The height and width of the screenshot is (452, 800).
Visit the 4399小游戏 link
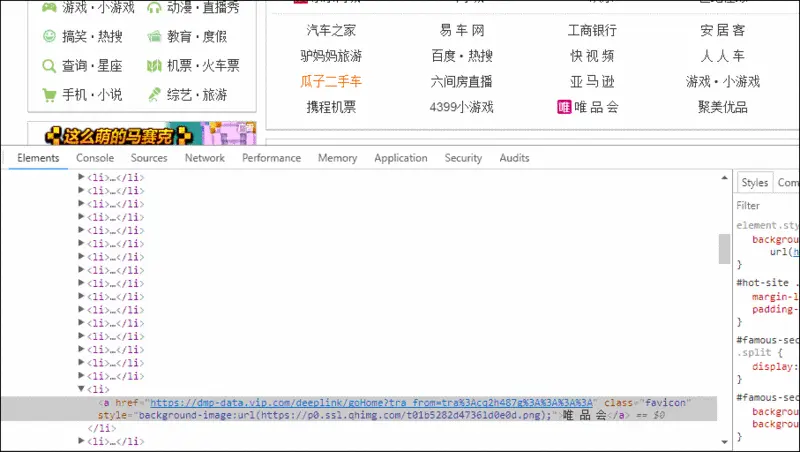462,107
